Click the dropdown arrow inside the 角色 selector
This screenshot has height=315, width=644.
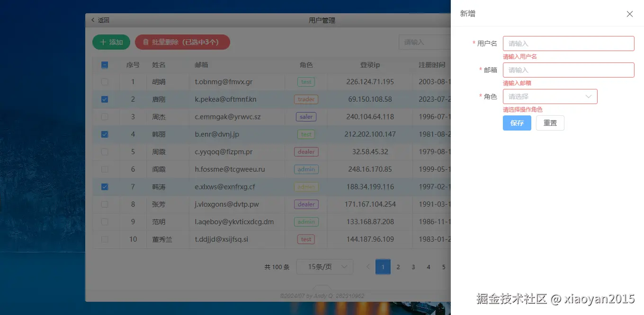tap(590, 96)
